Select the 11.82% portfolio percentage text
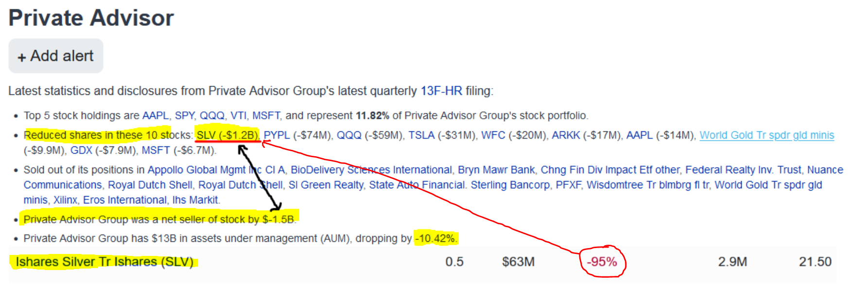The image size is (868, 289). tap(372, 115)
